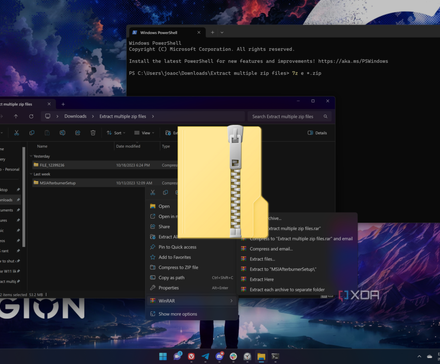Open Telegram from the taskbar
Image resolution: width=440 pixels, height=364 pixels.
coord(205,356)
